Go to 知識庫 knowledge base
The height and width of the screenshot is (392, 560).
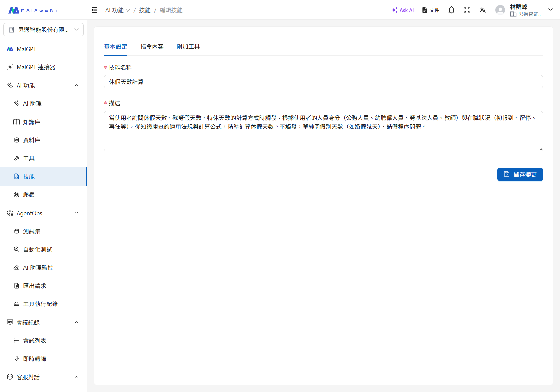point(32,122)
